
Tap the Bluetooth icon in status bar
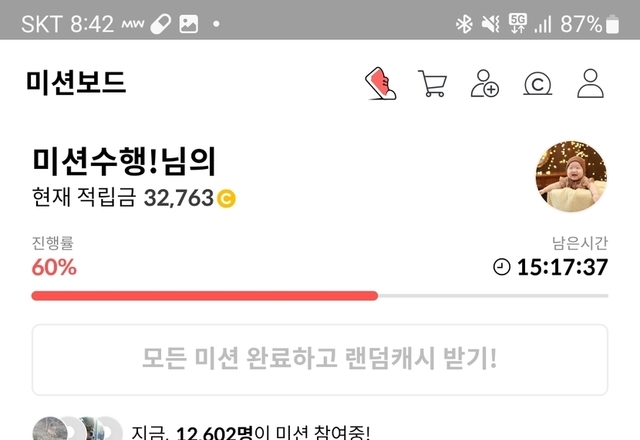pyautogui.click(x=464, y=24)
